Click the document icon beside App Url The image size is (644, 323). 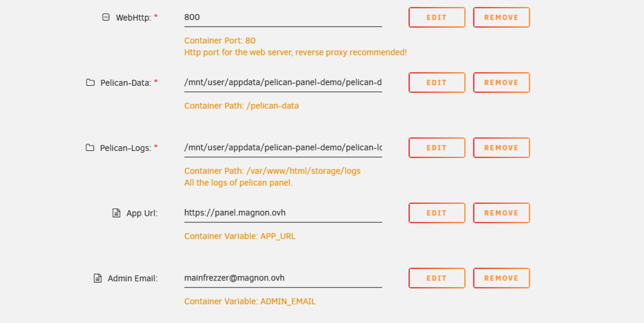[116, 213]
